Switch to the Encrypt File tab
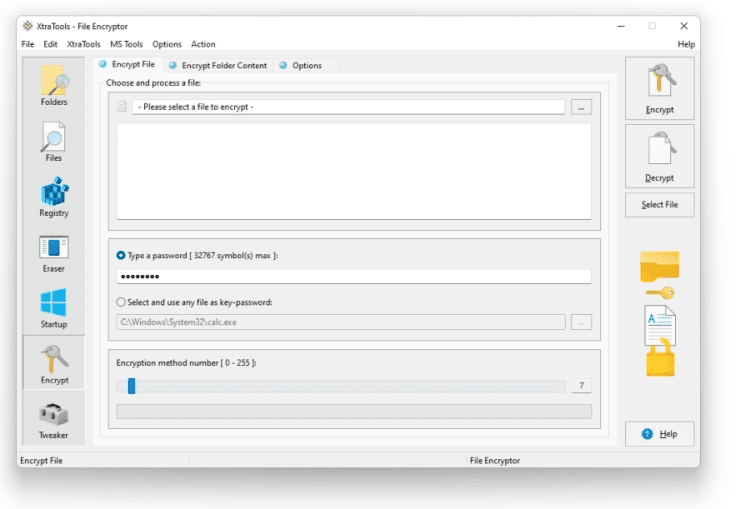Screen dimensions: 750x509 point(128,65)
